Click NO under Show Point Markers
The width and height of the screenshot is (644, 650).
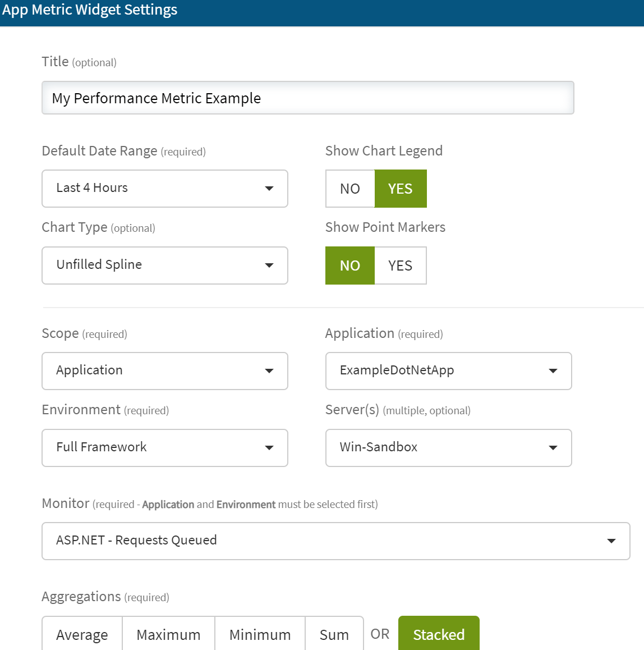pyautogui.click(x=349, y=266)
